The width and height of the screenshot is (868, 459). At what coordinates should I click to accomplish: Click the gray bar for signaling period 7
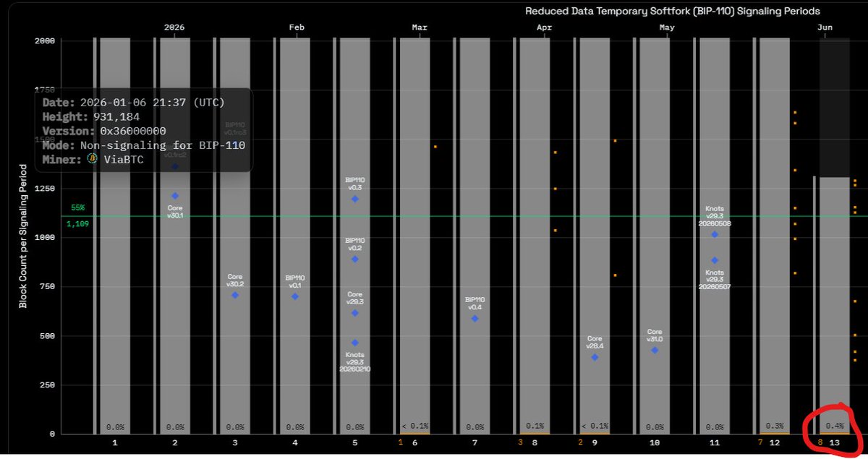(475, 236)
